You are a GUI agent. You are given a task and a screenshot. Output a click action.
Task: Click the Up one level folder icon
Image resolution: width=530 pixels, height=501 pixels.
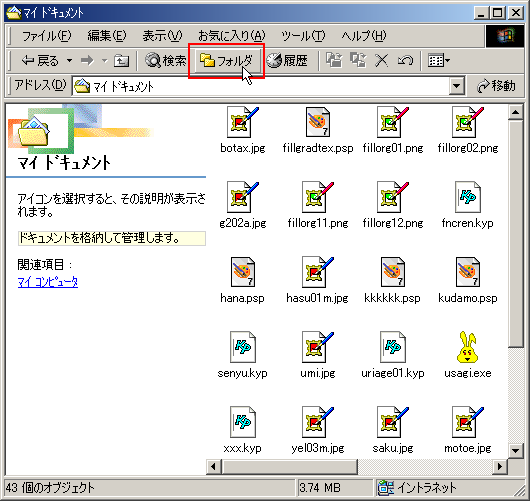click(x=121, y=61)
